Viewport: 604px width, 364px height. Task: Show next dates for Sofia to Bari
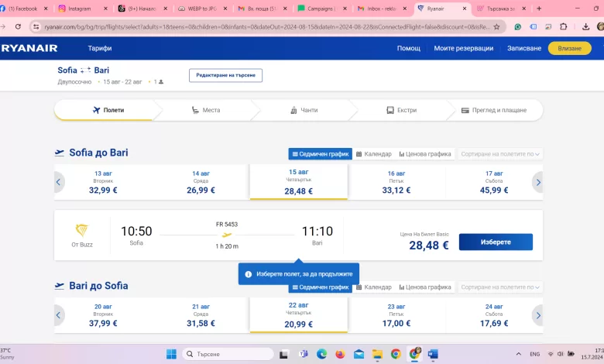coord(538,182)
